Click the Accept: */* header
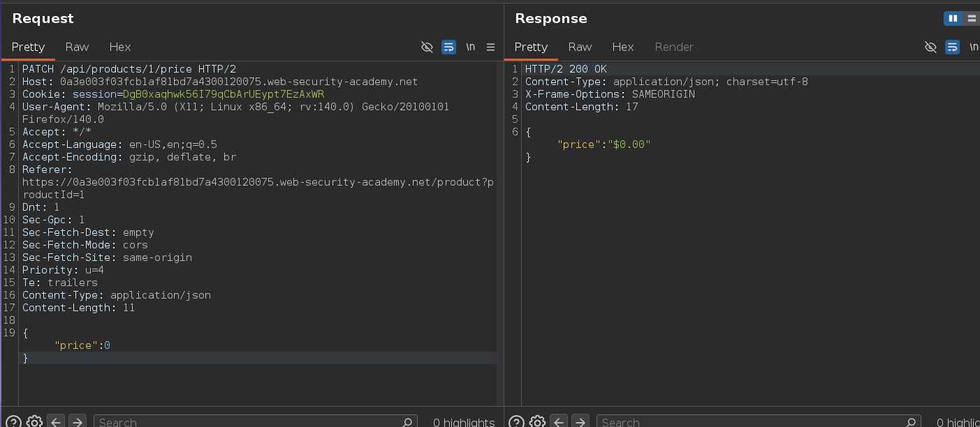980x427 pixels. (x=57, y=132)
